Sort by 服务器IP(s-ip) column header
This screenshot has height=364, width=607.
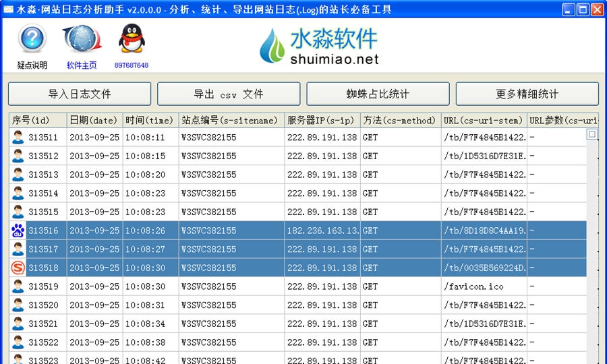coord(322,120)
